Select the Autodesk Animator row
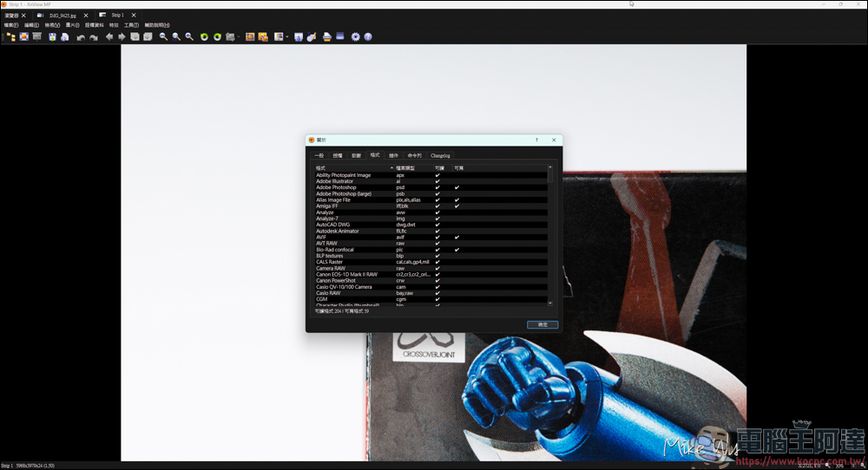The height and width of the screenshot is (470, 868). tap(431, 232)
